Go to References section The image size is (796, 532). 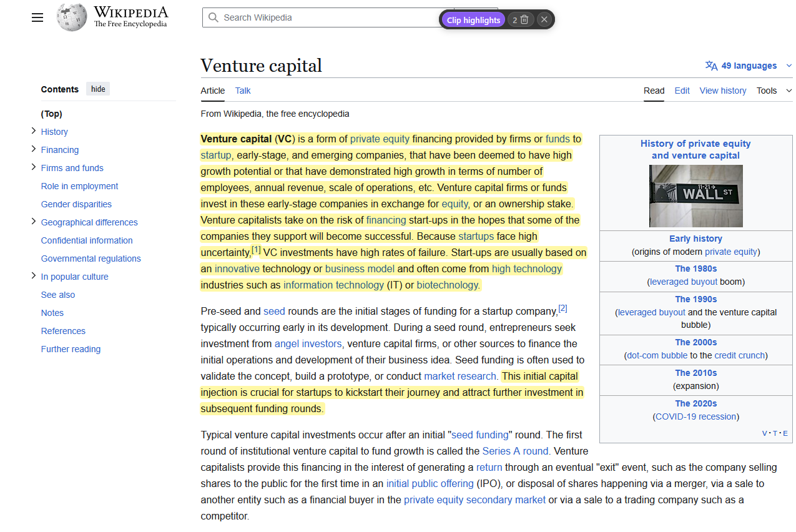(x=63, y=331)
